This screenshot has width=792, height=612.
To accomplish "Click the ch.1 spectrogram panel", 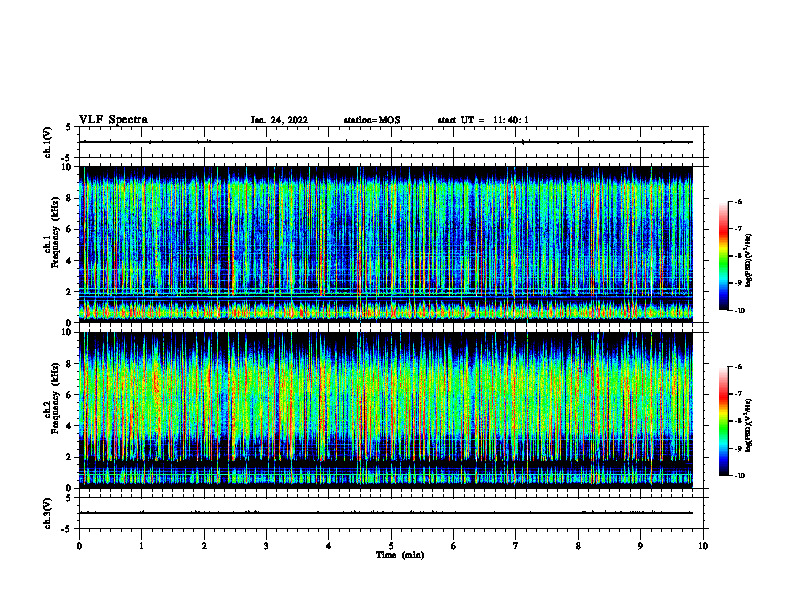I will coord(386,244).
